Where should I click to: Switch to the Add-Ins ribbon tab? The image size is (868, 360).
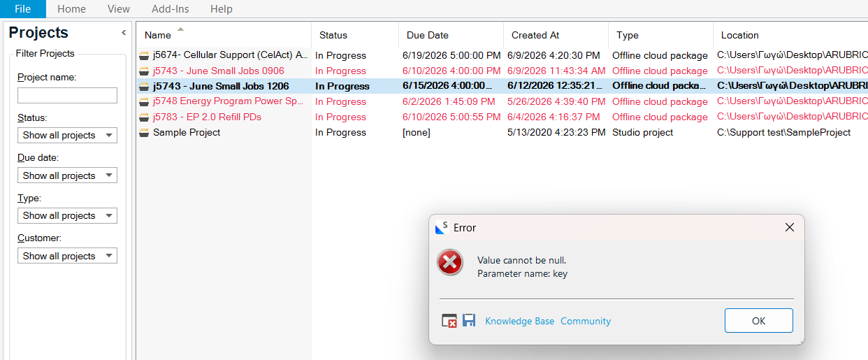(x=170, y=9)
